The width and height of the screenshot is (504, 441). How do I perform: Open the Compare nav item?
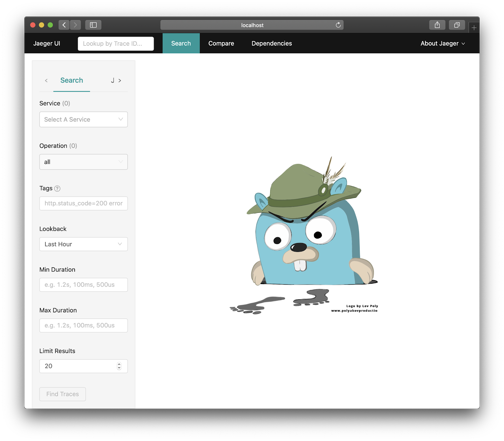point(221,44)
